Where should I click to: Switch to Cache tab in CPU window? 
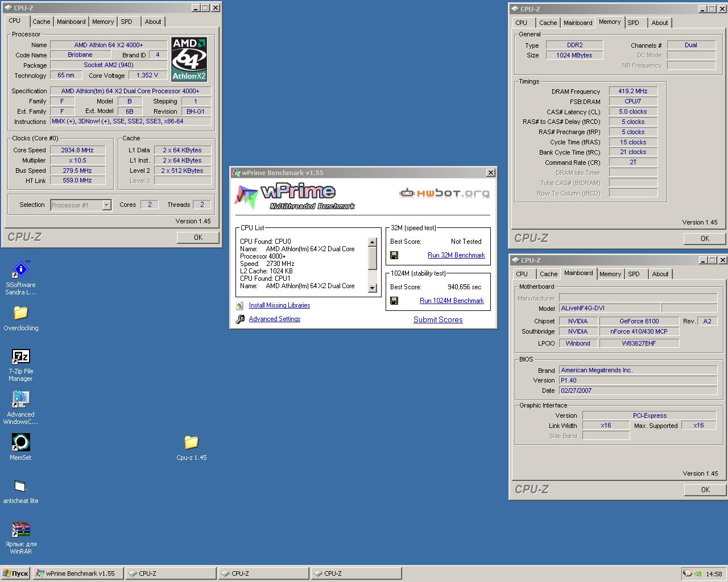tap(41, 22)
